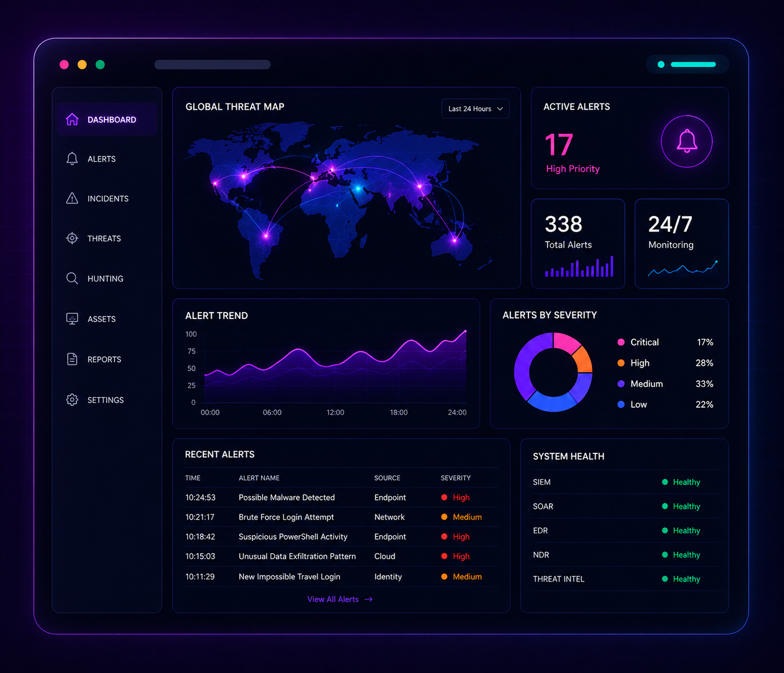
Task: Click the Dashboard home icon
Action: (x=72, y=119)
